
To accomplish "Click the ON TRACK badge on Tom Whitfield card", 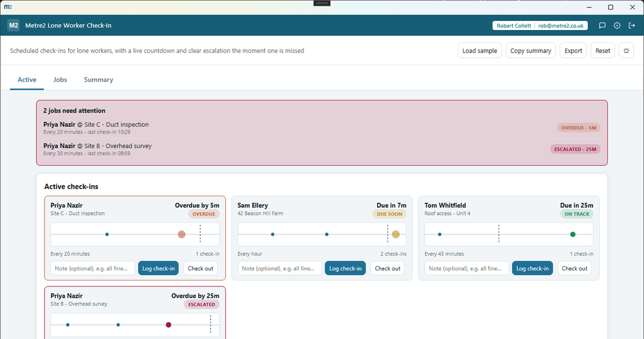I will point(576,214).
